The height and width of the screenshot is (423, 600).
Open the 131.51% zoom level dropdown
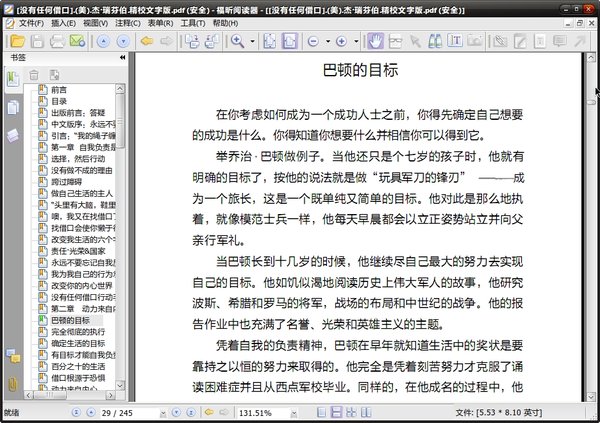(x=294, y=413)
